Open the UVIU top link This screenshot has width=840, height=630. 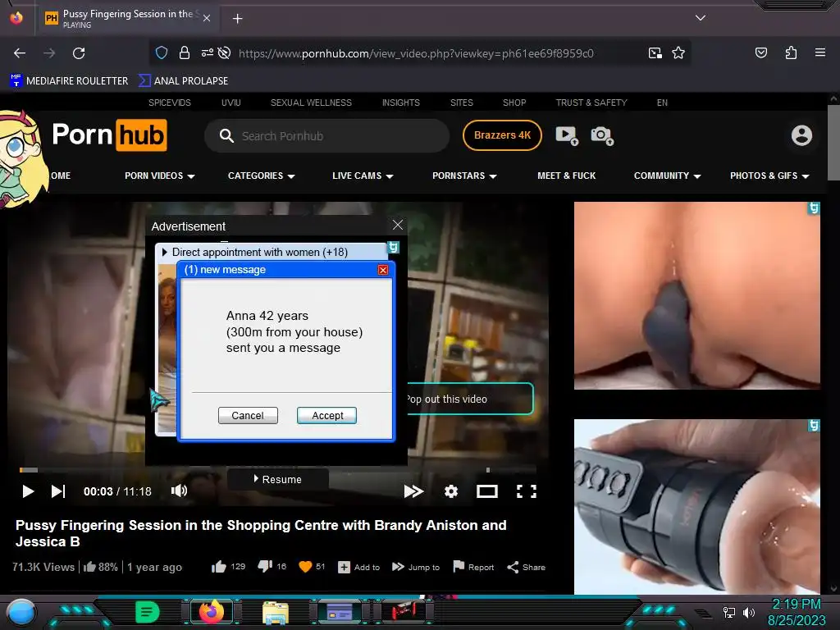coord(231,103)
